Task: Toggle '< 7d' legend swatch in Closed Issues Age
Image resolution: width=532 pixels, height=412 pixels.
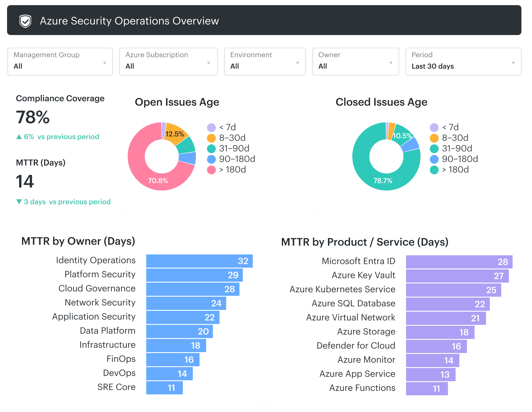Action: [x=434, y=127]
